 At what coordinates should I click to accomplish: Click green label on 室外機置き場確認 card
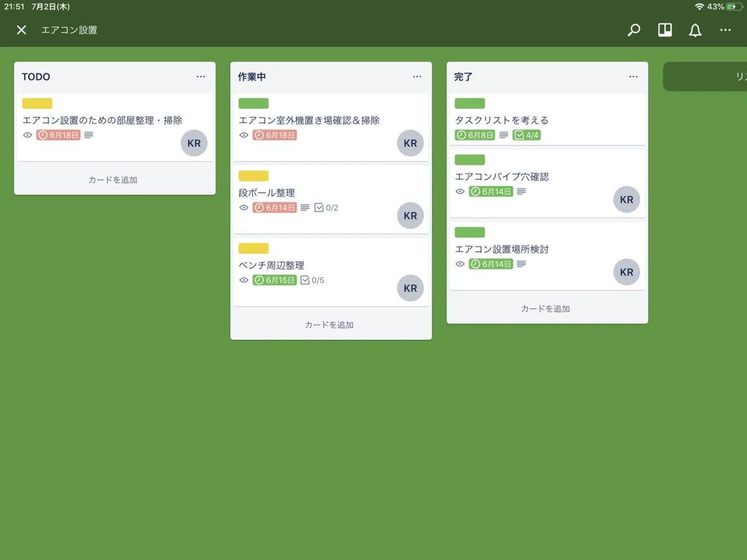pyautogui.click(x=253, y=103)
